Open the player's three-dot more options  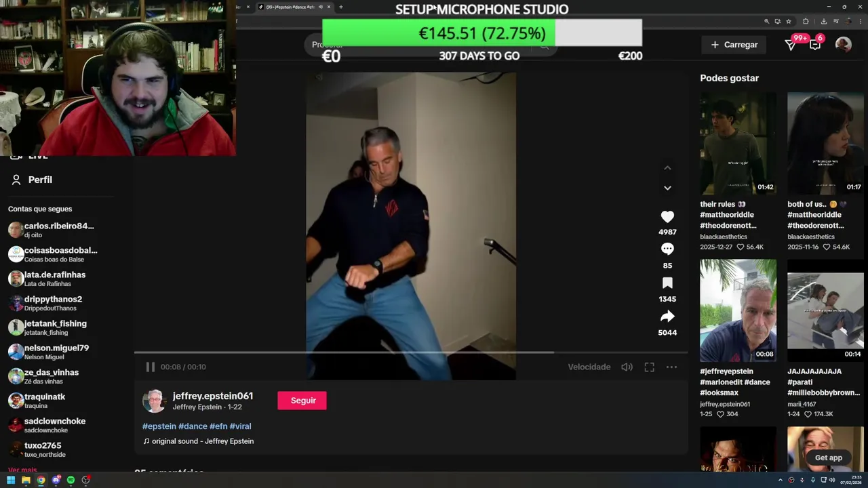pyautogui.click(x=671, y=367)
